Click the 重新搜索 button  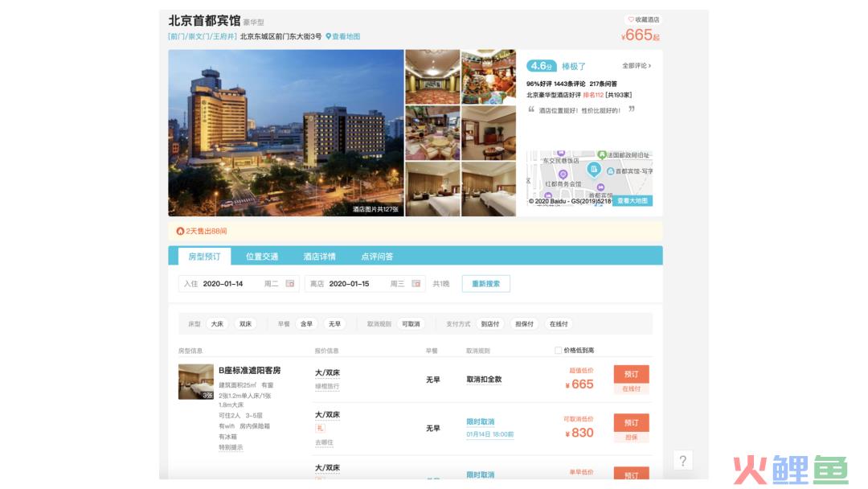pos(486,284)
